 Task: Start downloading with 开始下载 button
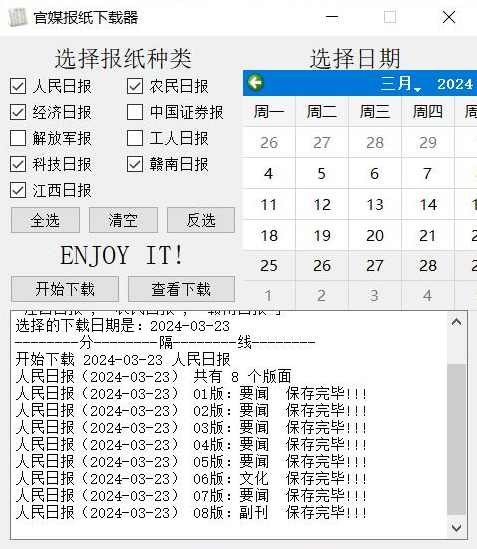click(x=65, y=289)
